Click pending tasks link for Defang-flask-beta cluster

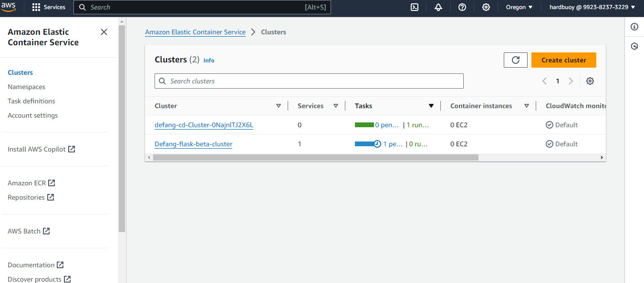393,144
